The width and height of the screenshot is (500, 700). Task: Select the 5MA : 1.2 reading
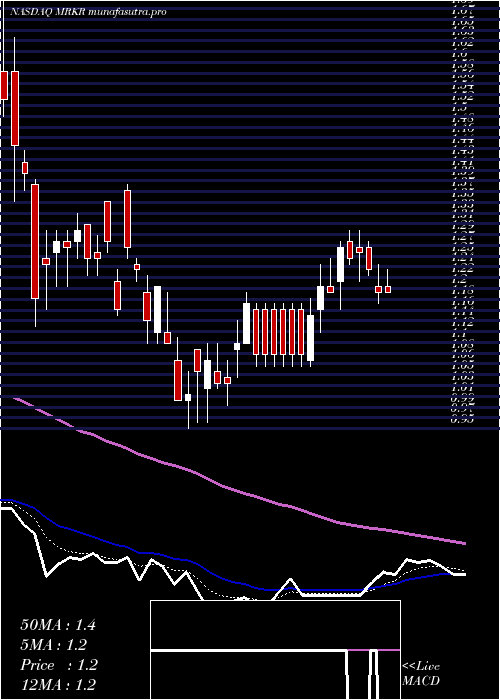pyautogui.click(x=53, y=645)
